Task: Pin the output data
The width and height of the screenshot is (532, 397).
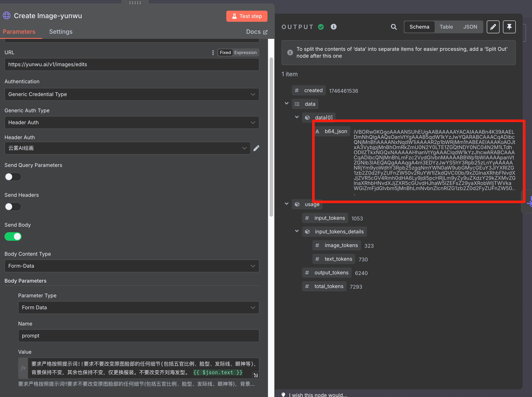Action: click(x=509, y=27)
